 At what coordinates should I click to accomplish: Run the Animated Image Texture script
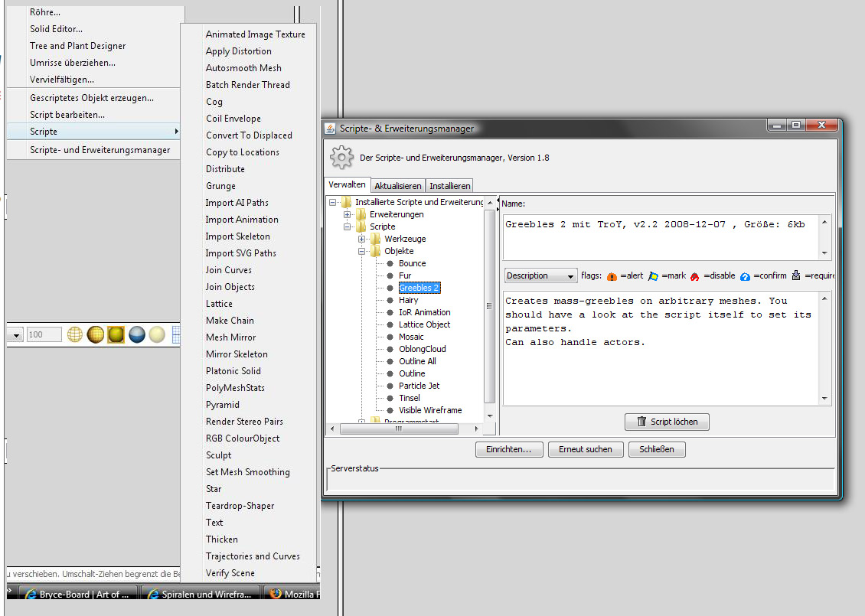point(256,34)
